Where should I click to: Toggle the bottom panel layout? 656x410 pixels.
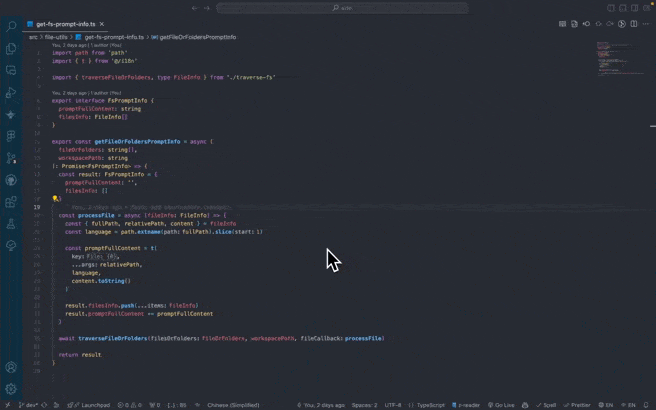(x=623, y=8)
